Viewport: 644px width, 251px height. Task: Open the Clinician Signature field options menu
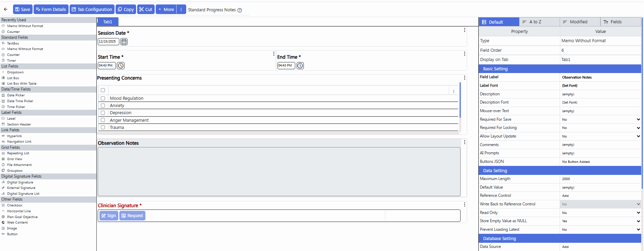pos(465,205)
